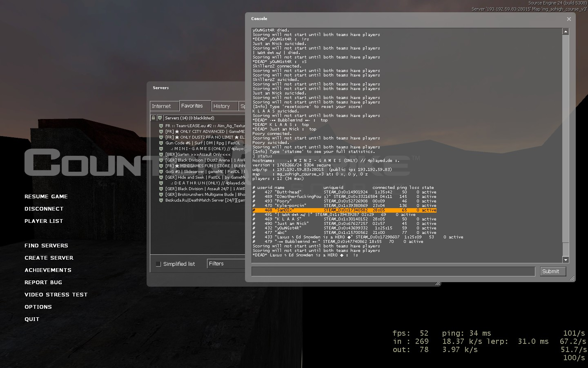
Task: Click Report Bug in main menu
Action: coord(43,283)
